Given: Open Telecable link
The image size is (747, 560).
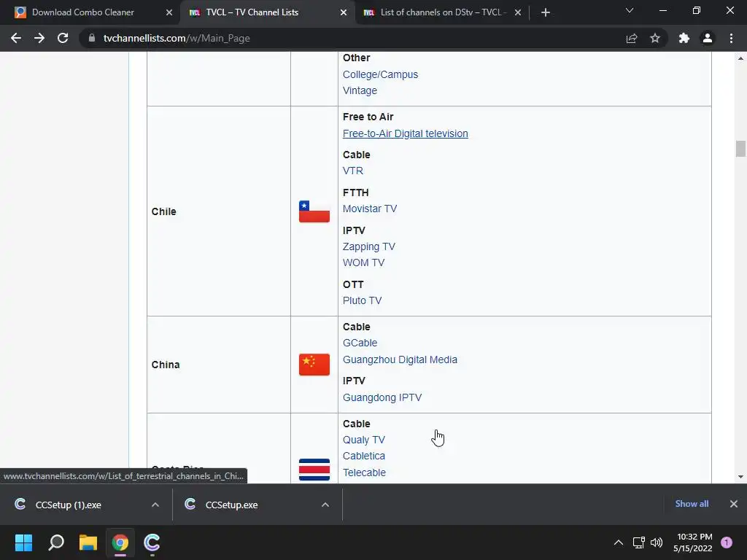Looking at the screenshot, I should tap(364, 472).
